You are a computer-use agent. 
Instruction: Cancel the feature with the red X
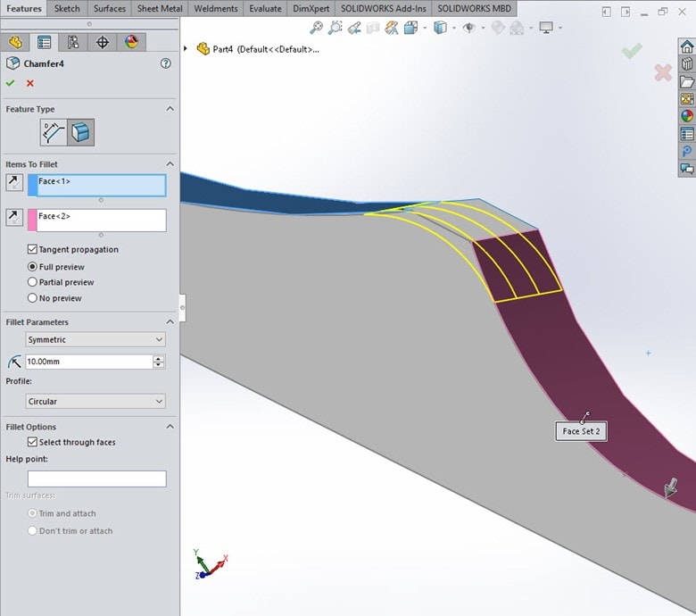[x=30, y=83]
